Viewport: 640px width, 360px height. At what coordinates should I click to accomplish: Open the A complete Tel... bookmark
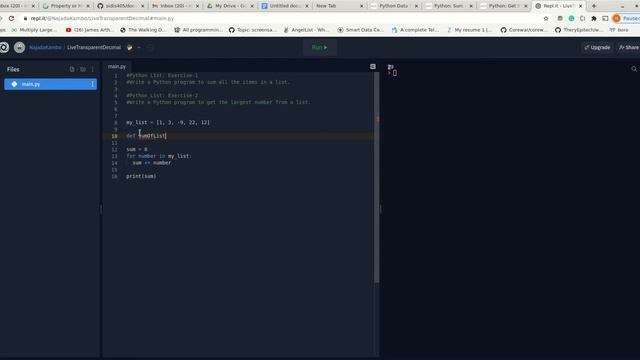415,30
